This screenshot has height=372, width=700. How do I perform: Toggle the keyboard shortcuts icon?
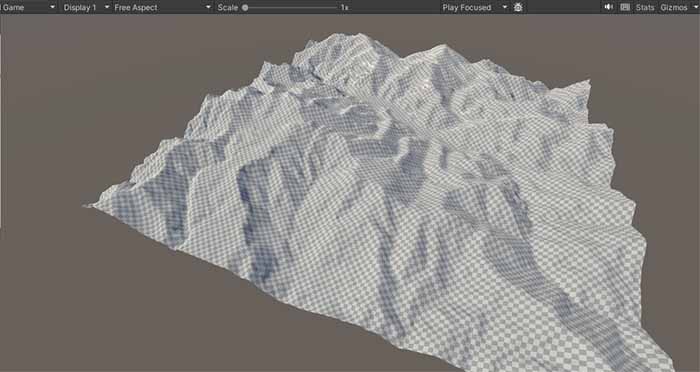[x=625, y=7]
